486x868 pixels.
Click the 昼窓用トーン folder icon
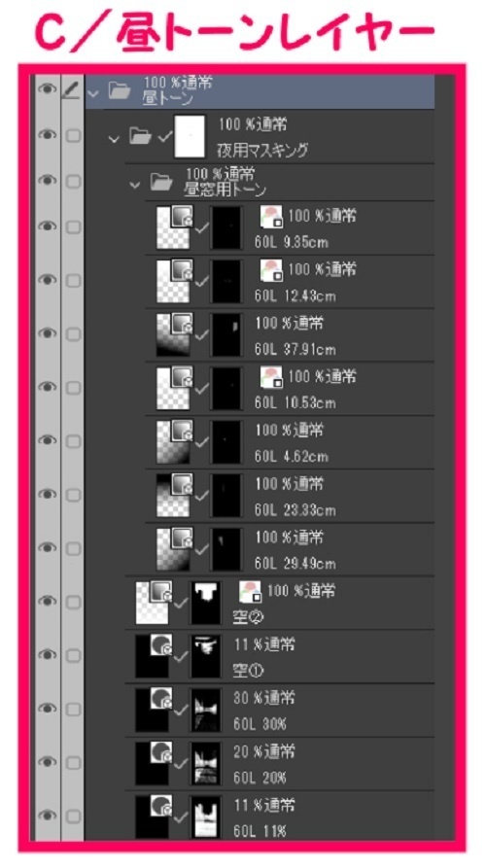[161, 182]
